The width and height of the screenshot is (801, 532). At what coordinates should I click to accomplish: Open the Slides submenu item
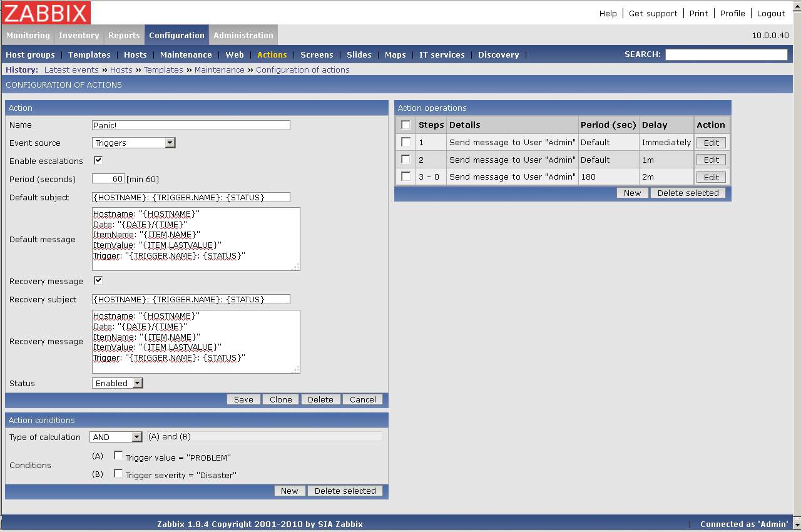point(359,55)
